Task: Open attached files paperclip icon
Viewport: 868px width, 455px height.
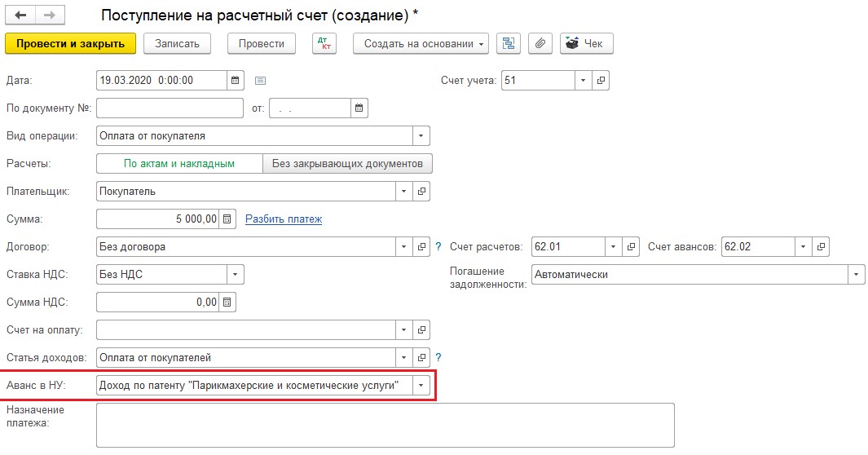Action: pos(539,43)
